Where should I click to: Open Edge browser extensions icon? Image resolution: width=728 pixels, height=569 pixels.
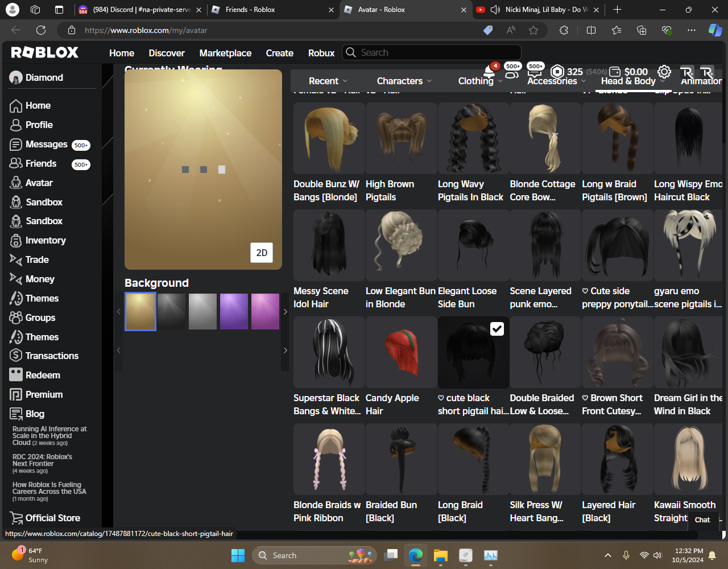coord(564,30)
